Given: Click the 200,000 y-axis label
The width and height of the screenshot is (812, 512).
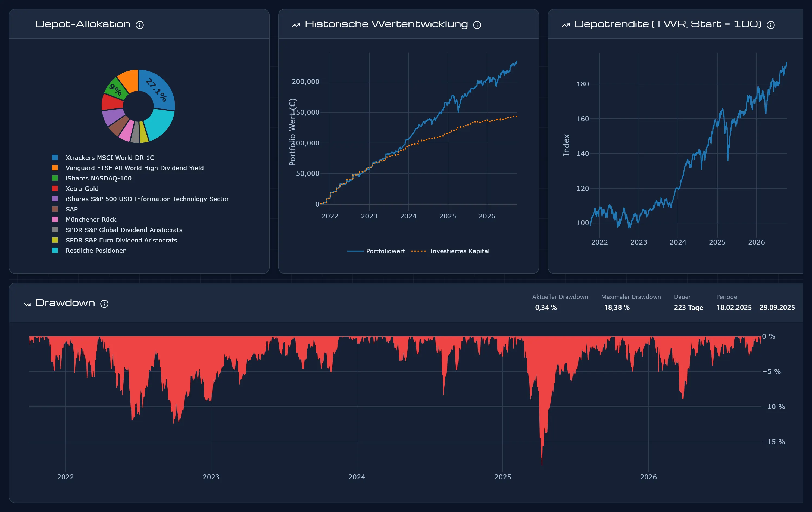Looking at the screenshot, I should 305,82.
